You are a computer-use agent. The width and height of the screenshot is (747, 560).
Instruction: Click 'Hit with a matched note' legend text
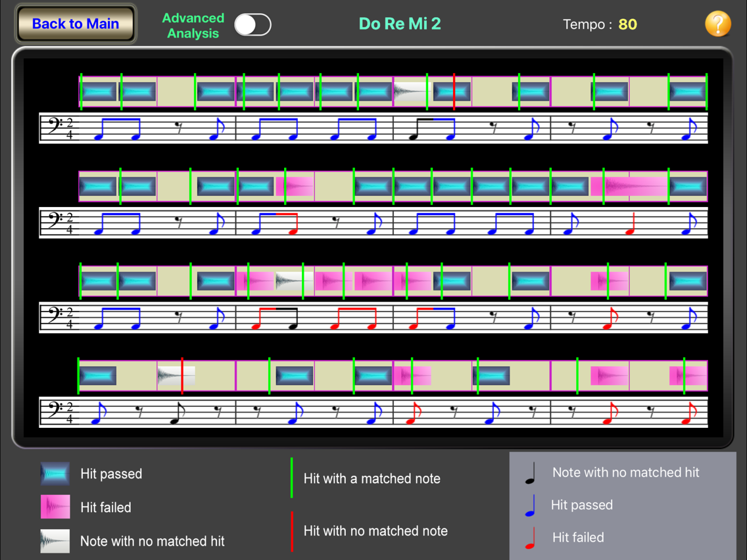tap(372, 478)
